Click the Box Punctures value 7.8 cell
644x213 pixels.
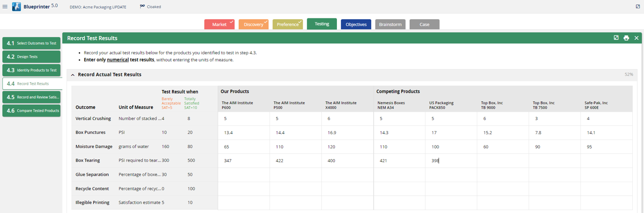(x=555, y=133)
